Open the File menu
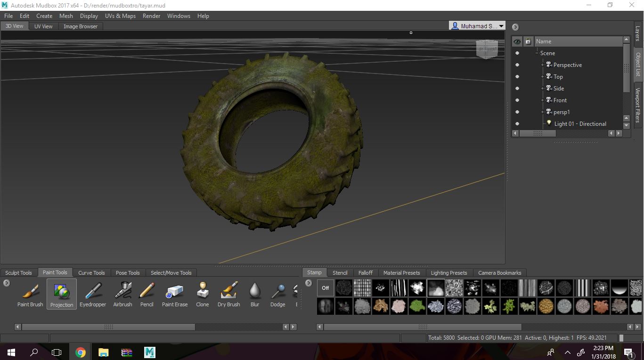Viewport: 644px width, 360px height. pyautogui.click(x=8, y=16)
